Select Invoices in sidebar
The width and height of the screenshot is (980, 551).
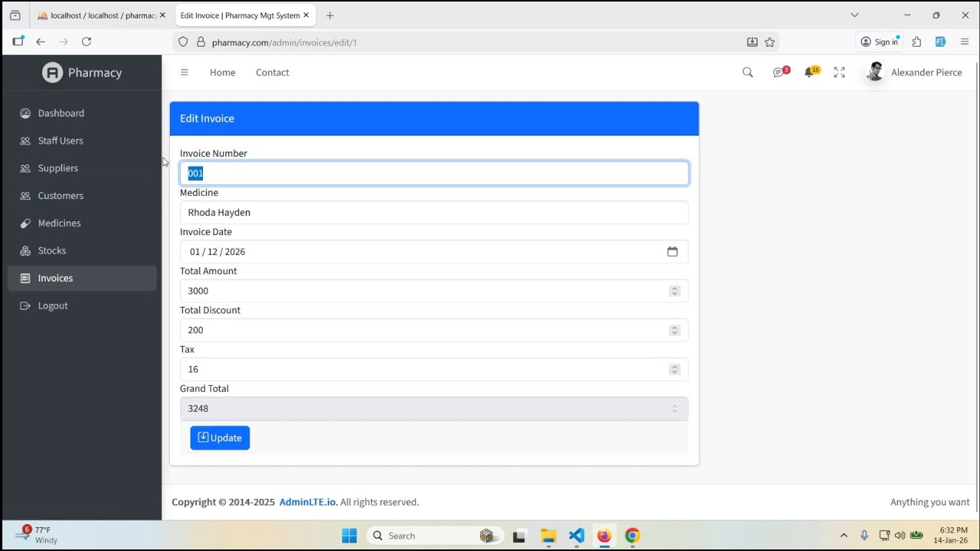click(x=82, y=279)
